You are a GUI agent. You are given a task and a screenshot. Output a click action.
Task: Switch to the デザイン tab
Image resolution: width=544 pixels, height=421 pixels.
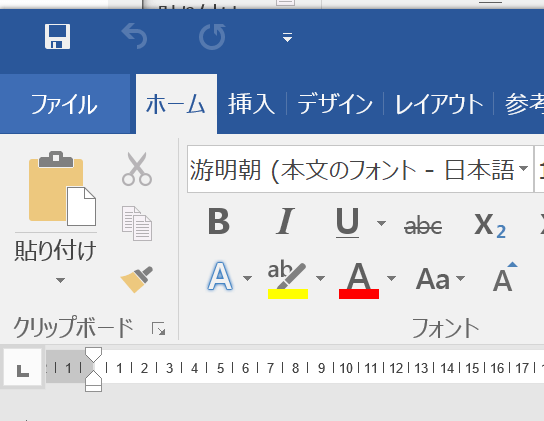[x=335, y=104]
